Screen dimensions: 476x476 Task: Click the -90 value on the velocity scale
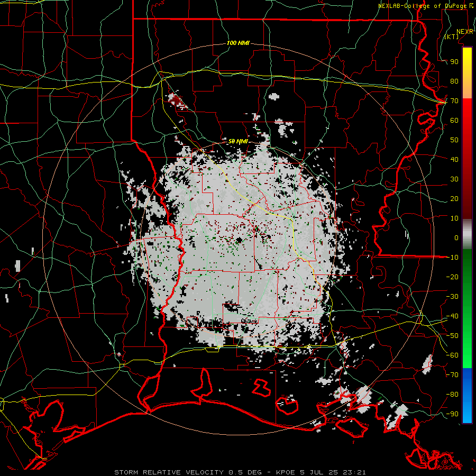click(x=452, y=414)
